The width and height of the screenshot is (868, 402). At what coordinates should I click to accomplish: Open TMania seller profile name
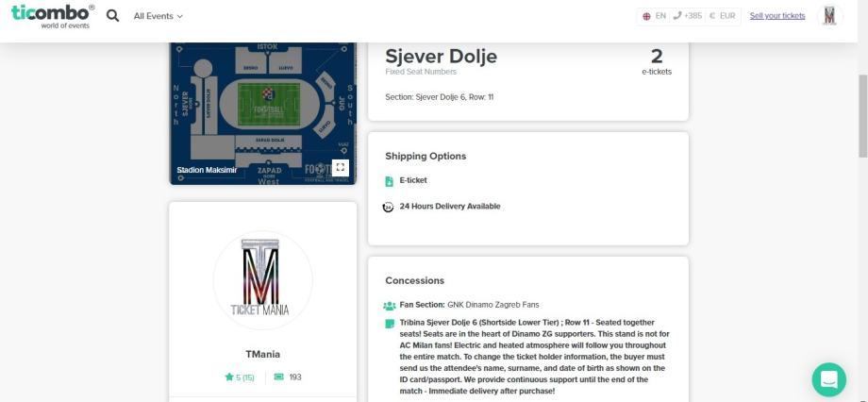pos(262,355)
